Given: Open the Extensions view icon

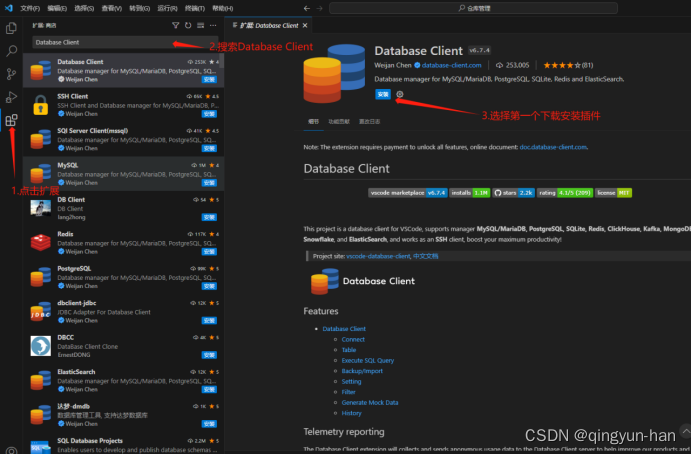Looking at the screenshot, I should pyautogui.click(x=11, y=120).
